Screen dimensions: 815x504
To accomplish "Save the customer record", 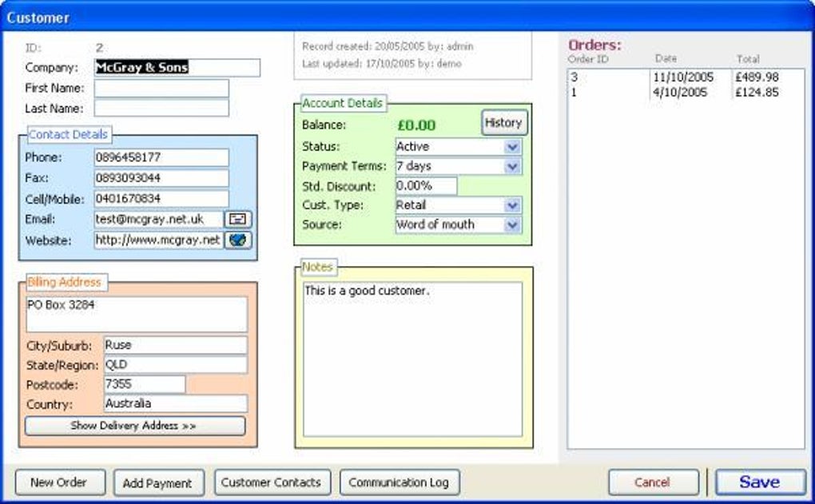I will click(x=761, y=482).
